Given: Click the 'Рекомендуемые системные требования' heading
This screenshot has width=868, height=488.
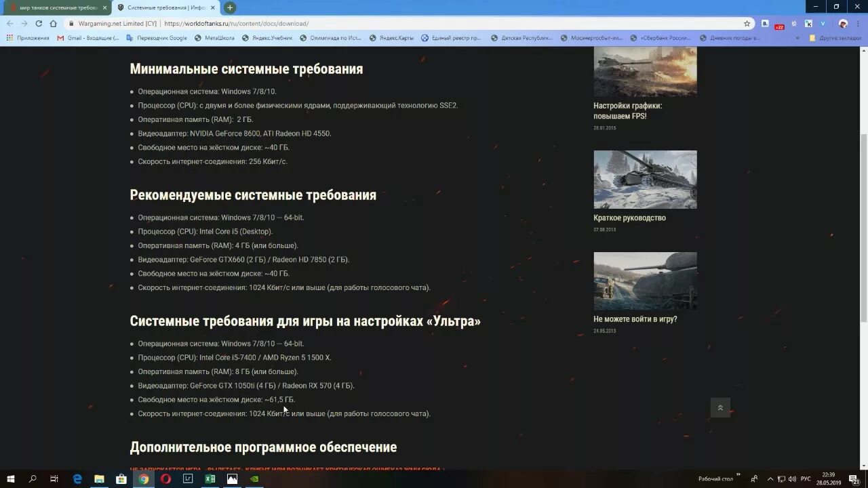Looking at the screenshot, I should [253, 195].
